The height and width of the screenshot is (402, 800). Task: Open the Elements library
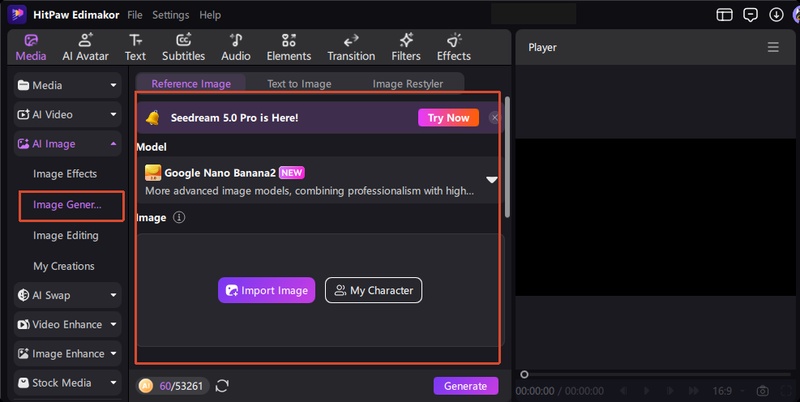289,47
